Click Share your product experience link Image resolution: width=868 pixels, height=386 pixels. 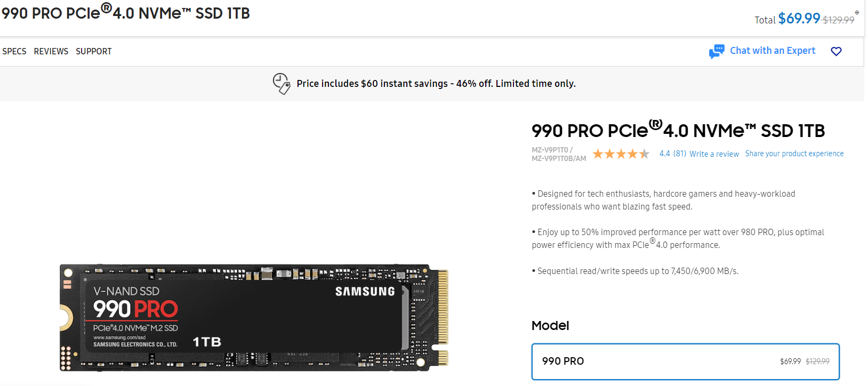point(794,154)
